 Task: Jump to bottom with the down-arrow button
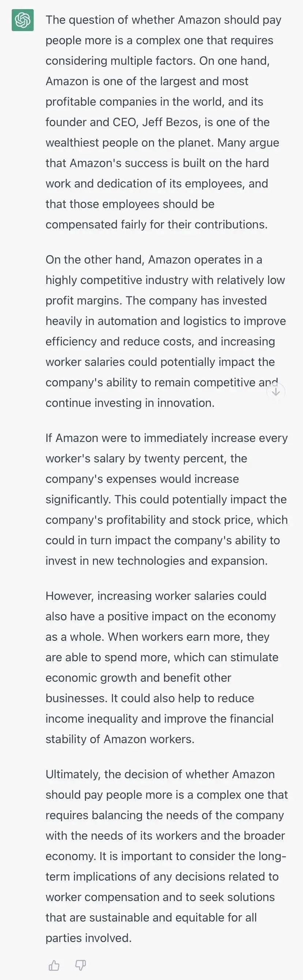tap(276, 391)
